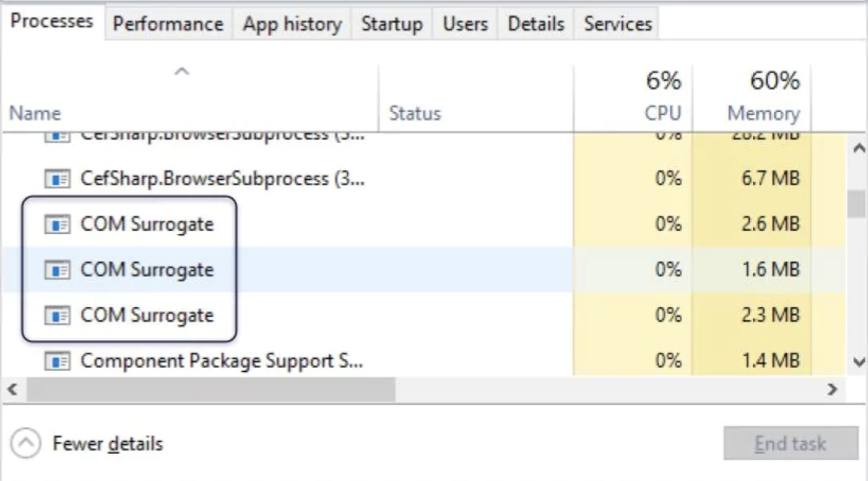The height and width of the screenshot is (481, 868).
Task: Click the Startup tab label
Action: tap(394, 25)
